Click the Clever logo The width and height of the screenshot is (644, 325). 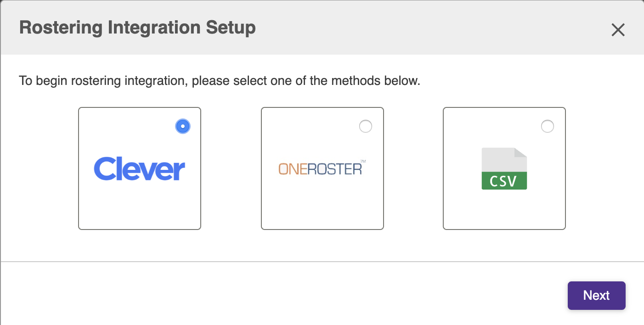pyautogui.click(x=140, y=169)
